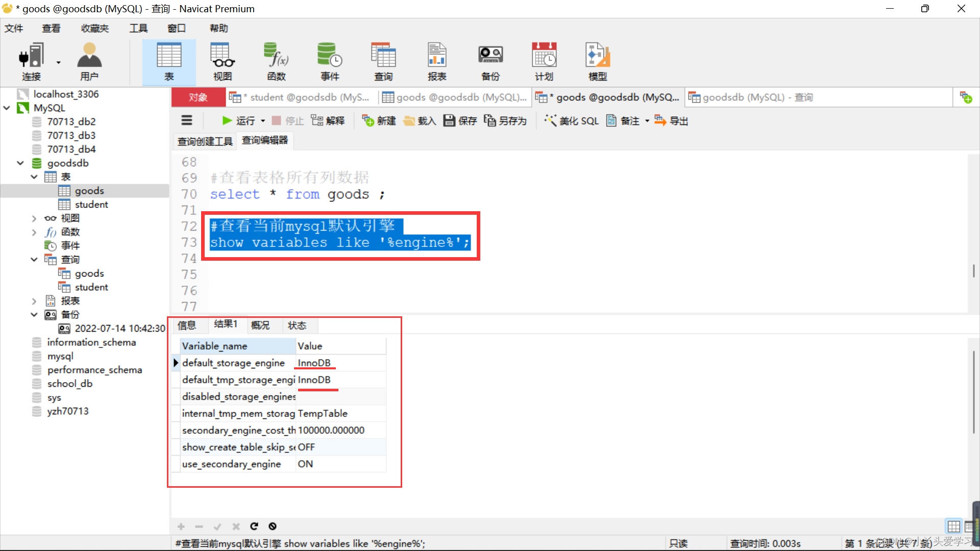
Task: Click the 解释 (Explain) button
Action: pos(328,120)
